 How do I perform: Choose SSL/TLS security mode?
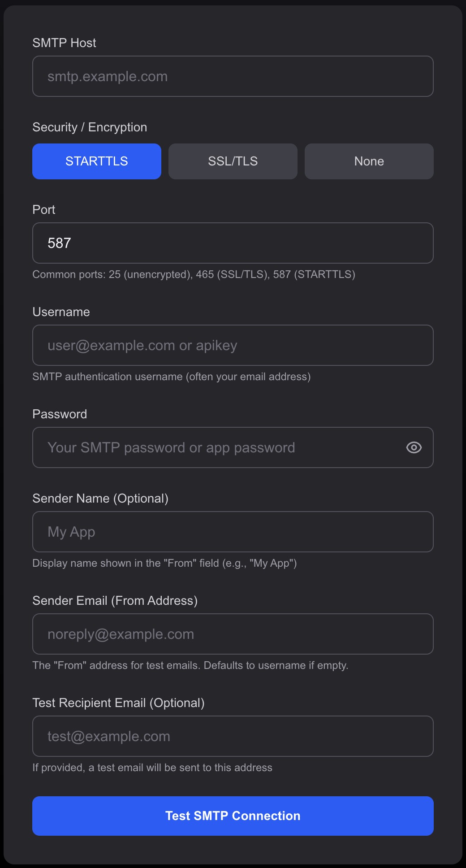point(233,161)
